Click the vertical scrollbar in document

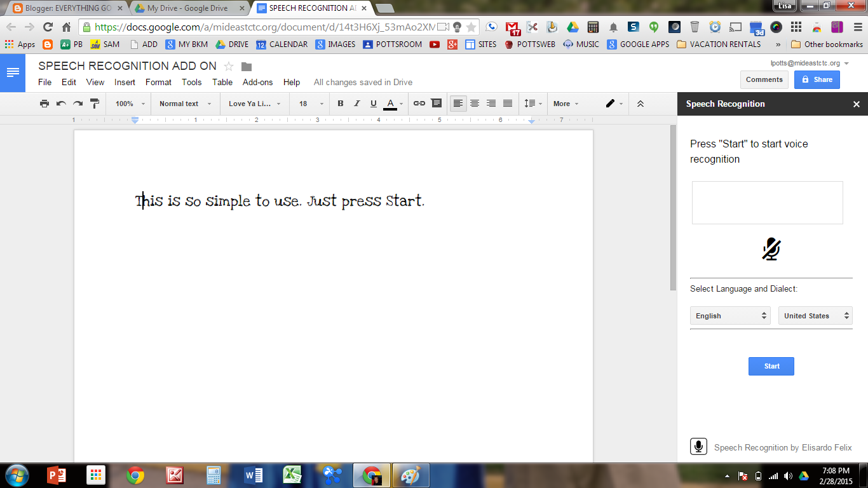(x=673, y=207)
